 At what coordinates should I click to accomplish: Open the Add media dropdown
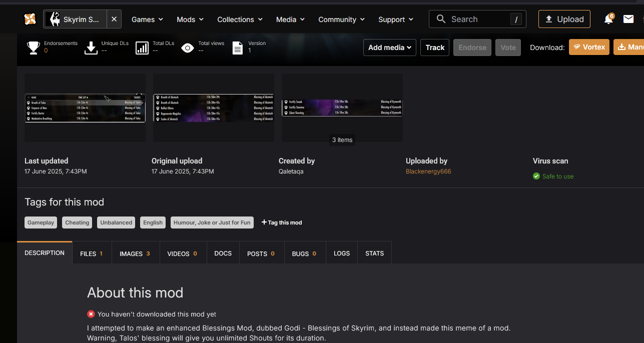(390, 47)
